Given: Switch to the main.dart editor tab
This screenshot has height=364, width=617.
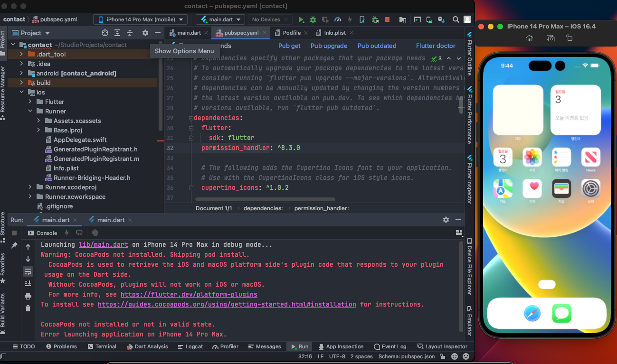Looking at the screenshot, I should [189, 33].
